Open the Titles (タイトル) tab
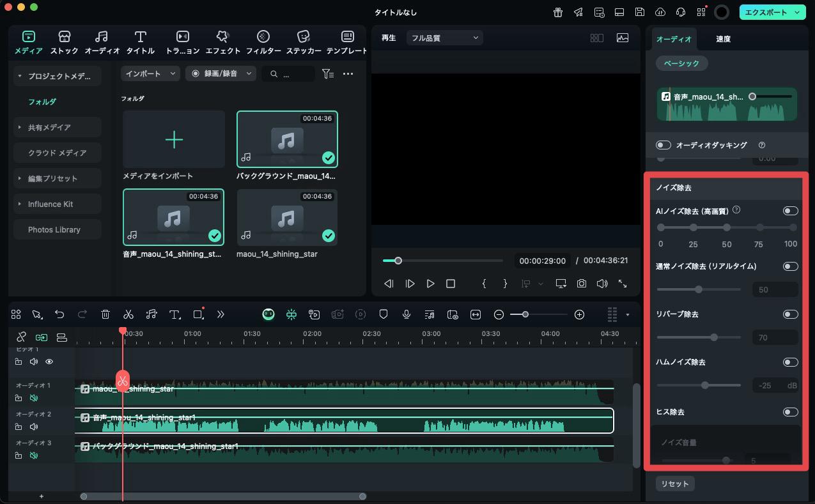Image resolution: width=815 pixels, height=504 pixels. click(x=140, y=42)
